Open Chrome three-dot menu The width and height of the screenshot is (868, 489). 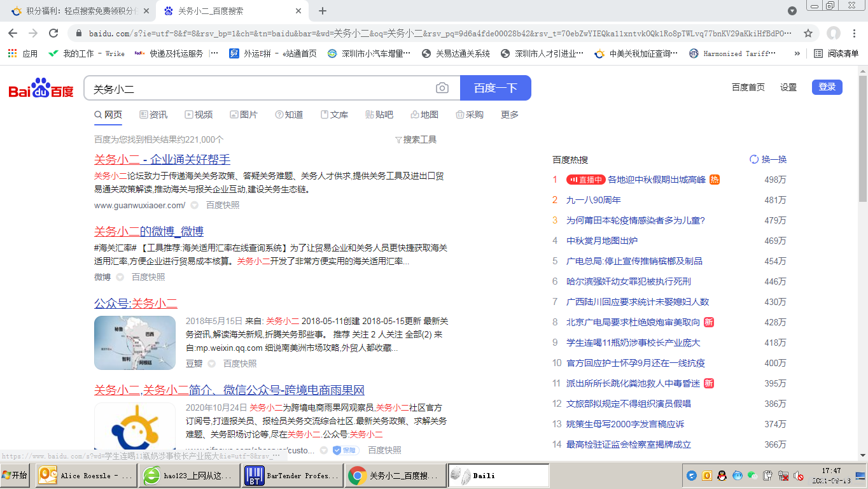855,33
